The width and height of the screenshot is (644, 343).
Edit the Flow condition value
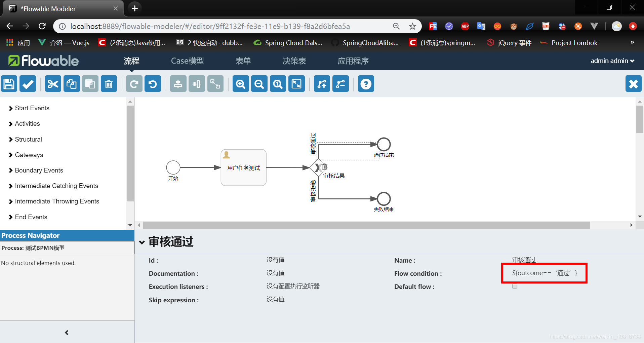pyautogui.click(x=544, y=273)
